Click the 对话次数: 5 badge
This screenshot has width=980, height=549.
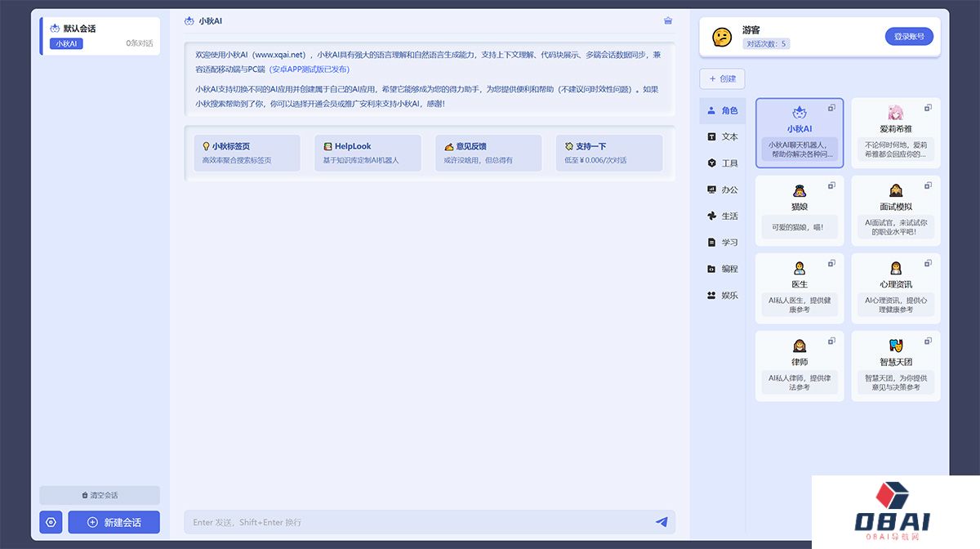point(766,44)
